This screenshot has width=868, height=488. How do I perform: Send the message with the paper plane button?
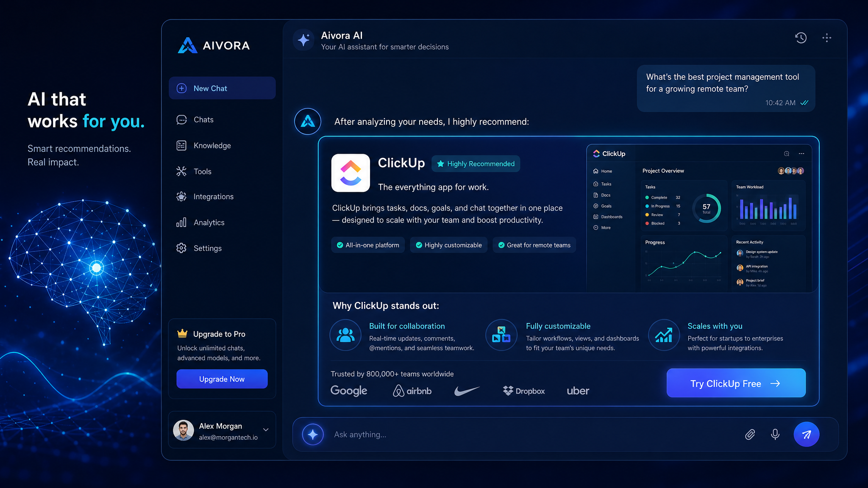coord(806,434)
